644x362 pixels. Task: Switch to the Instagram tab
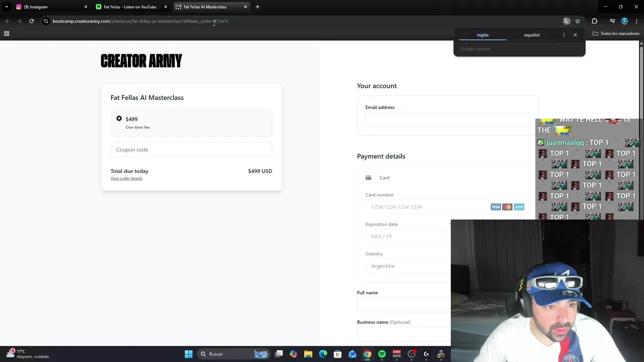click(50, 7)
